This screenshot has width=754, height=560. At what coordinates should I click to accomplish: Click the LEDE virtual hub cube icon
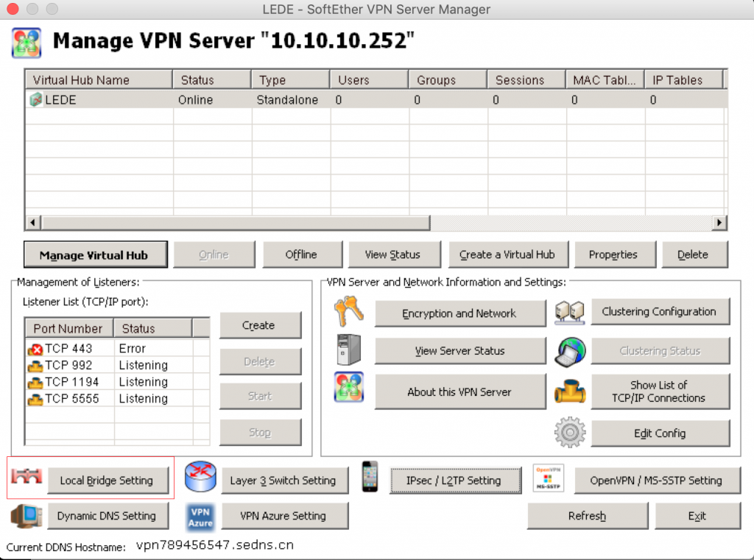[x=35, y=100]
